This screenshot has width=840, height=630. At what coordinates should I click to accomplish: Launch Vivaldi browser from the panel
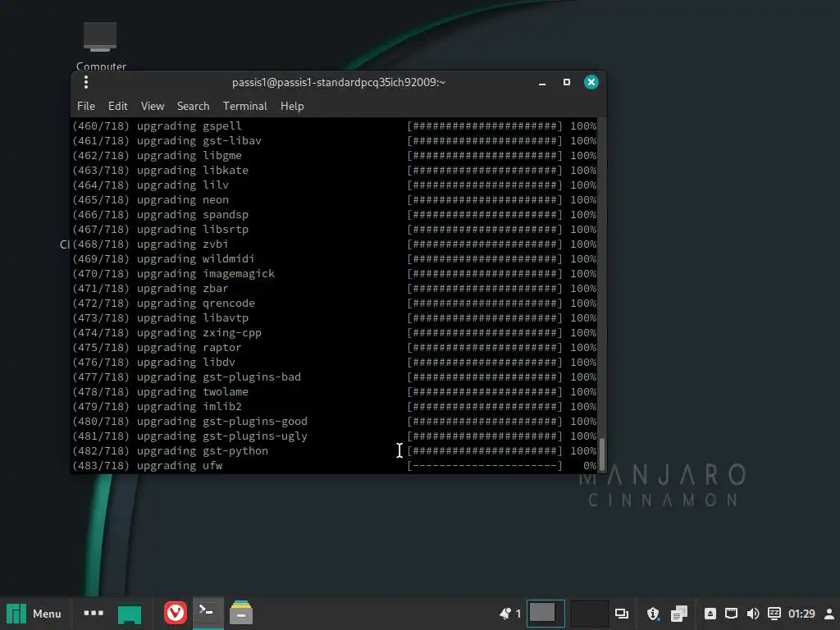click(x=176, y=613)
